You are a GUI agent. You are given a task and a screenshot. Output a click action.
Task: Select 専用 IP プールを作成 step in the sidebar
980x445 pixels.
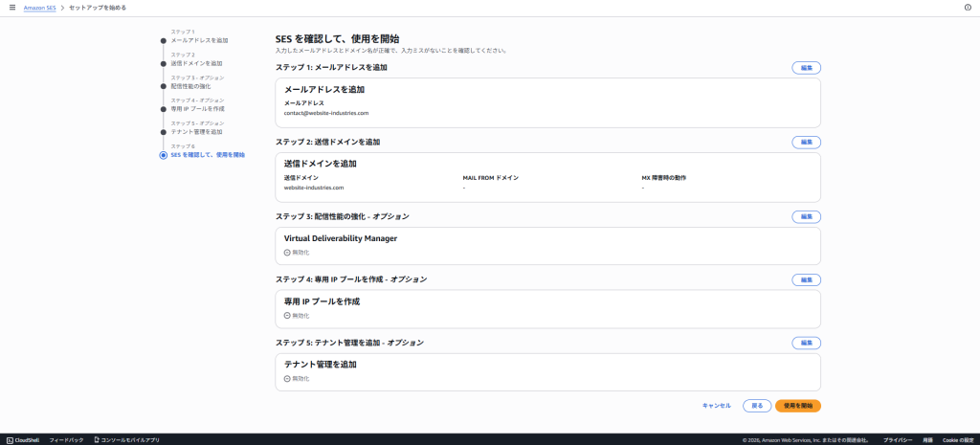point(197,108)
